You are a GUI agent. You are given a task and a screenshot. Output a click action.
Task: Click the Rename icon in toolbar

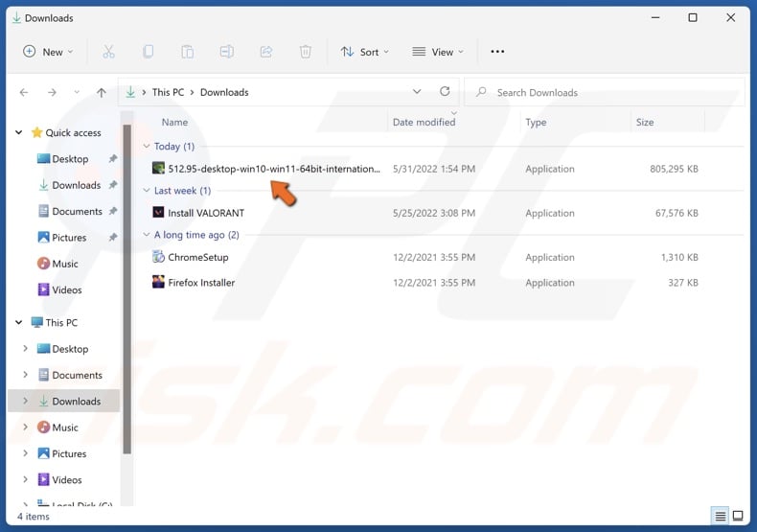coord(227,52)
